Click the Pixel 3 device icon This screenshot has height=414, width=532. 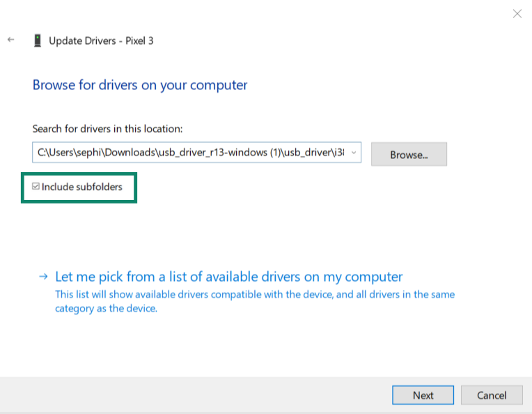[x=38, y=40]
